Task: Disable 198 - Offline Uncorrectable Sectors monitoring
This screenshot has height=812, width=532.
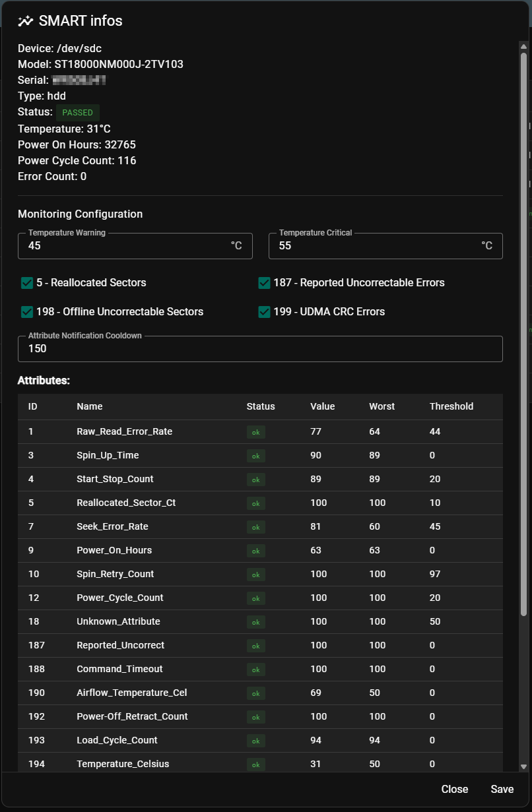Action: tap(27, 312)
